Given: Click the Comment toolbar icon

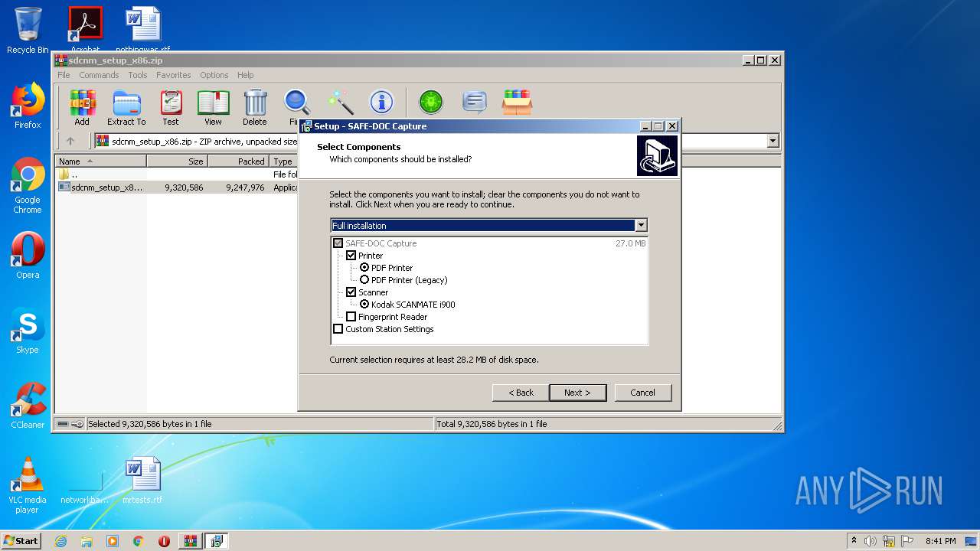Looking at the screenshot, I should point(475,102).
